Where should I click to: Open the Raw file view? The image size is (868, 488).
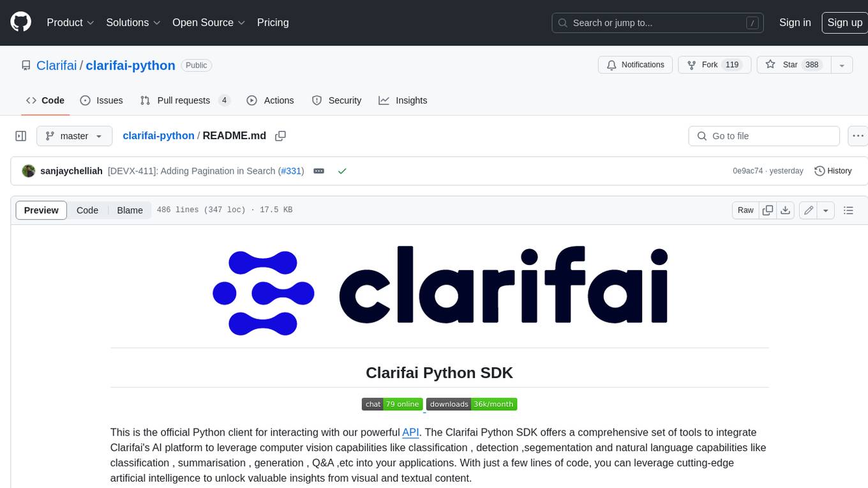coord(745,210)
